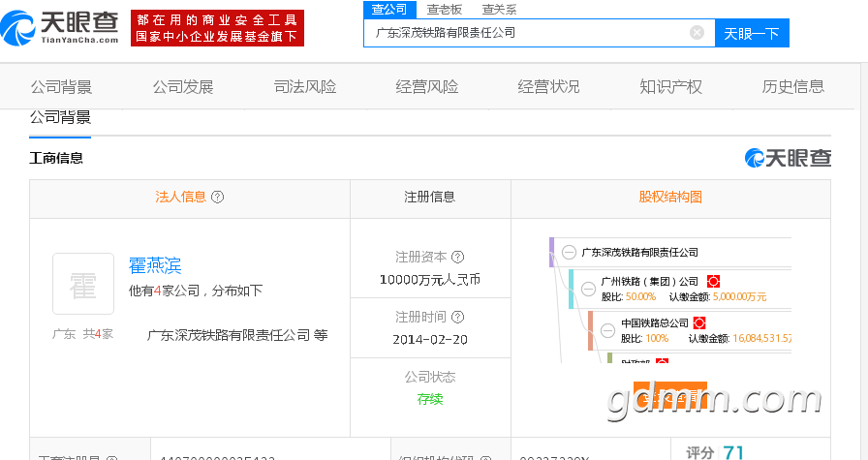Open help icon beside 法人信息

click(x=218, y=197)
